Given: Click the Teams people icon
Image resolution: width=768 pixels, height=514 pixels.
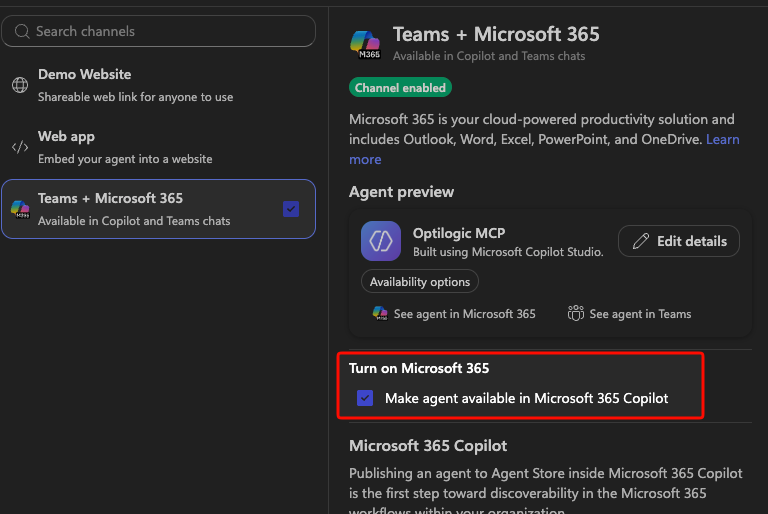Looking at the screenshot, I should (x=576, y=313).
